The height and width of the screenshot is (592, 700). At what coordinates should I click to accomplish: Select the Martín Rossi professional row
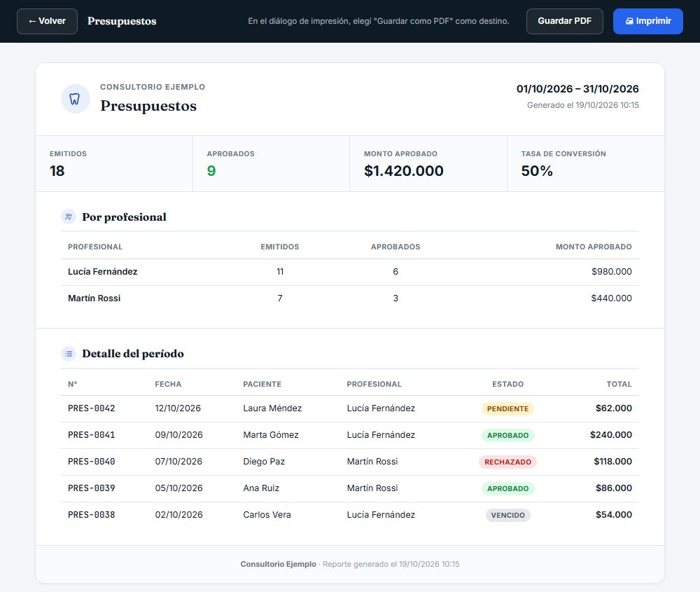349,298
